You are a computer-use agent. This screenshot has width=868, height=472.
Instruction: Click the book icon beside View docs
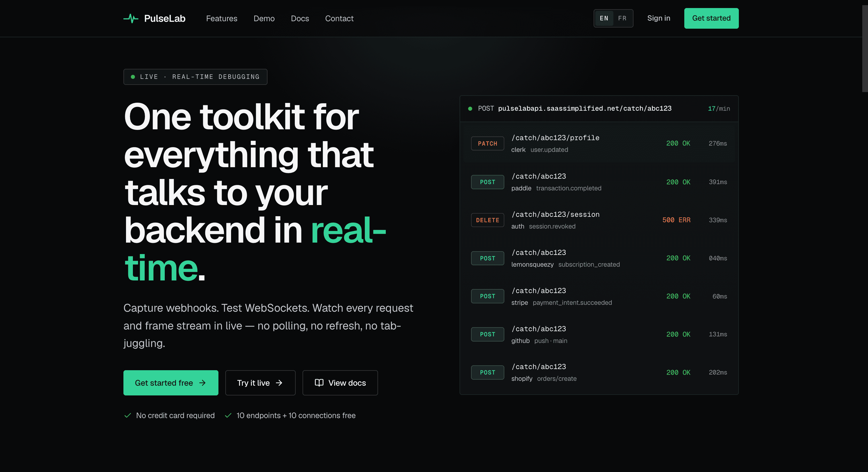point(319,383)
